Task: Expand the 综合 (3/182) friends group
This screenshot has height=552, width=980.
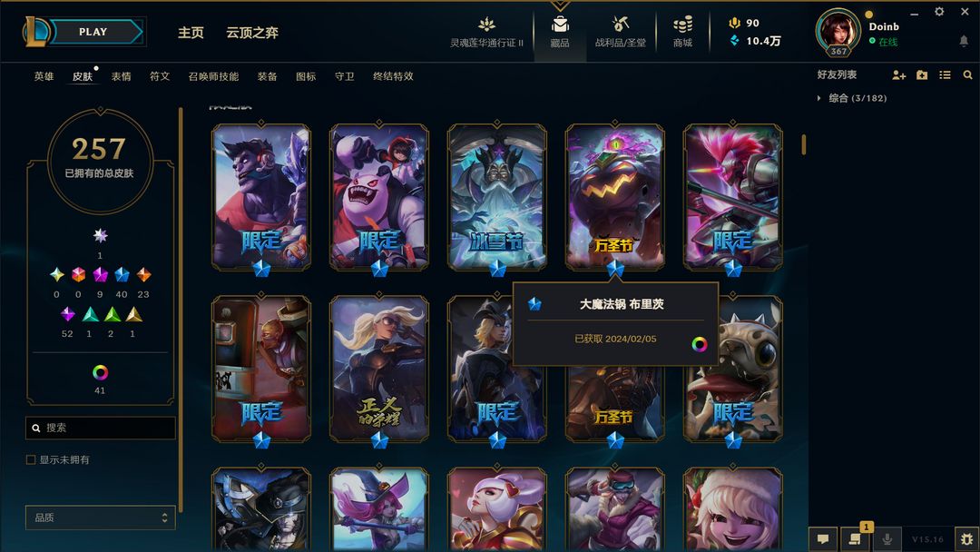Action: coord(852,98)
